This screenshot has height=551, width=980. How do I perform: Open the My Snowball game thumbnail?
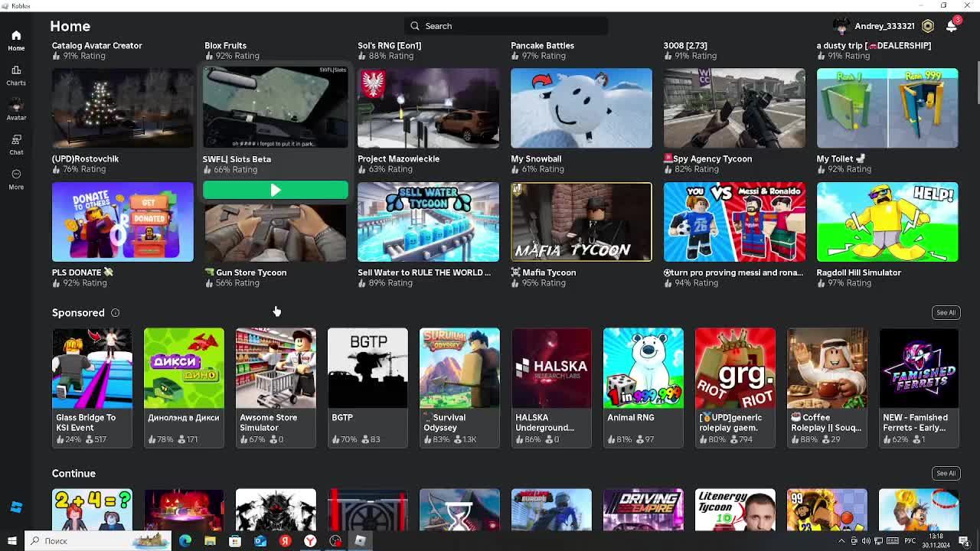(582, 108)
